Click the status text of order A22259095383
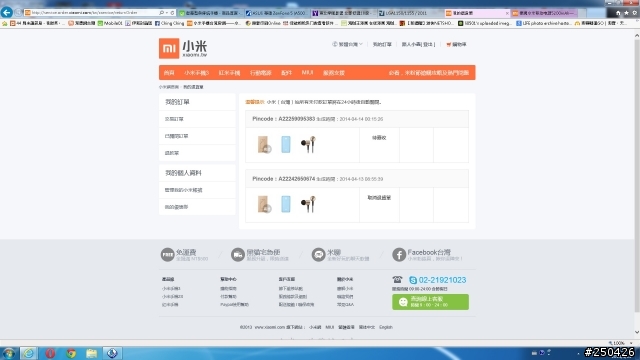This screenshot has width=640, height=360. tap(379, 138)
